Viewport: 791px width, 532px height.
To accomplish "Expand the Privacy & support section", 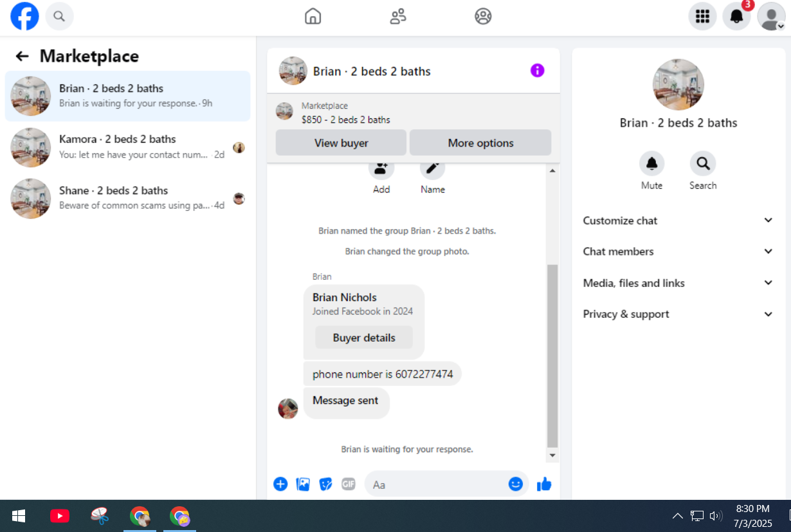I will (678, 314).
